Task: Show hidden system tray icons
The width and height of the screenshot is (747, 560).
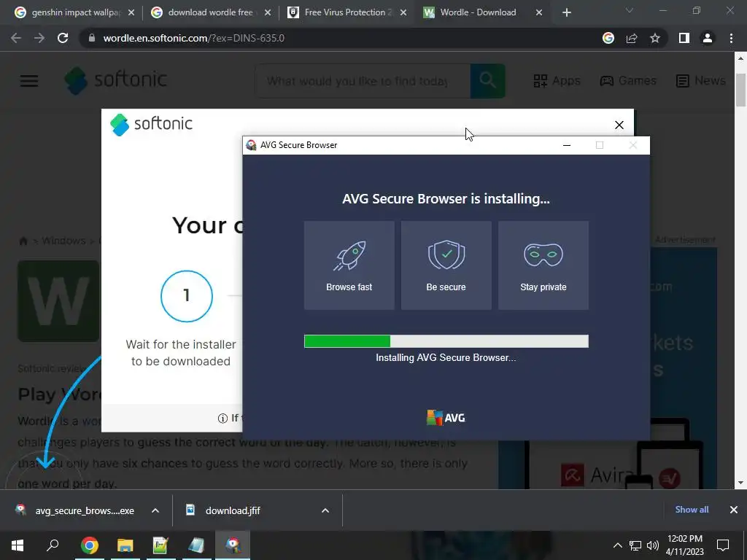Action: pos(617,545)
